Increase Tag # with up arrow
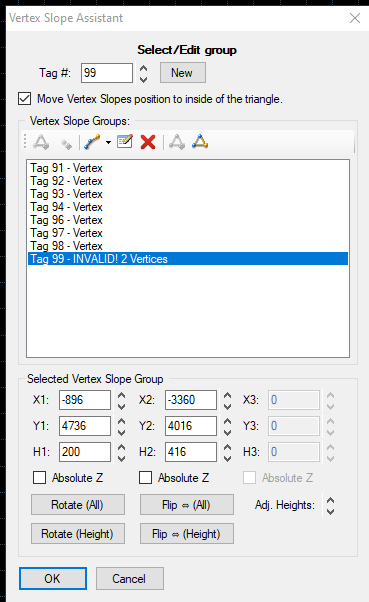 [143, 68]
